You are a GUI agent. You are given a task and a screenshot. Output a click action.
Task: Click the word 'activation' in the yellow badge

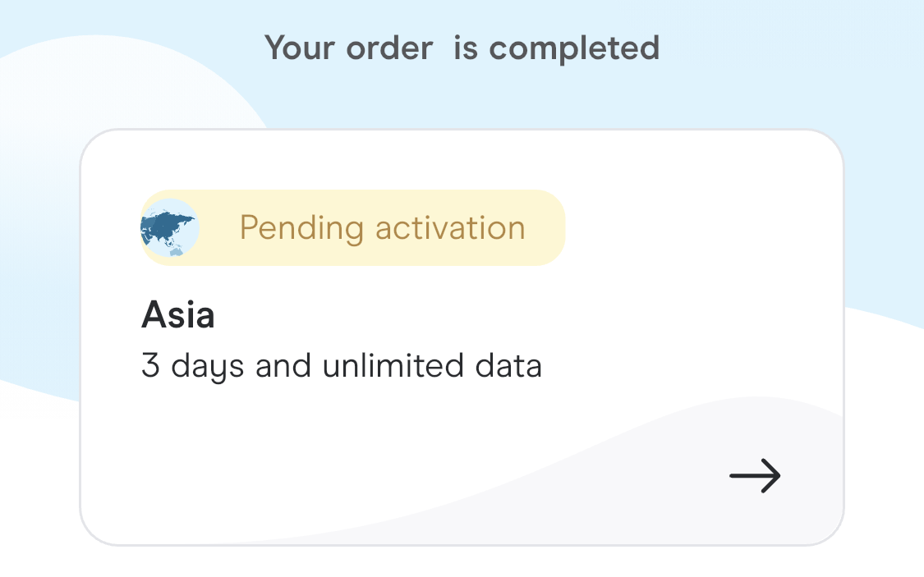click(450, 228)
